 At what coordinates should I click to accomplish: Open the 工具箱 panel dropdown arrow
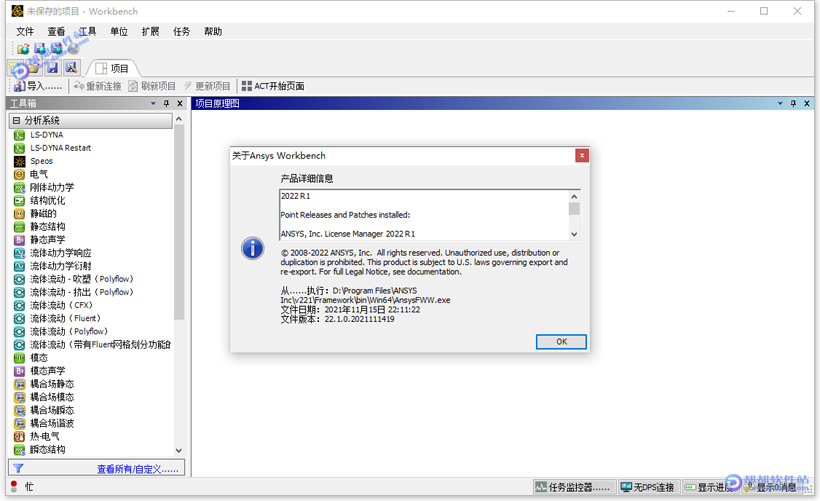(x=153, y=104)
